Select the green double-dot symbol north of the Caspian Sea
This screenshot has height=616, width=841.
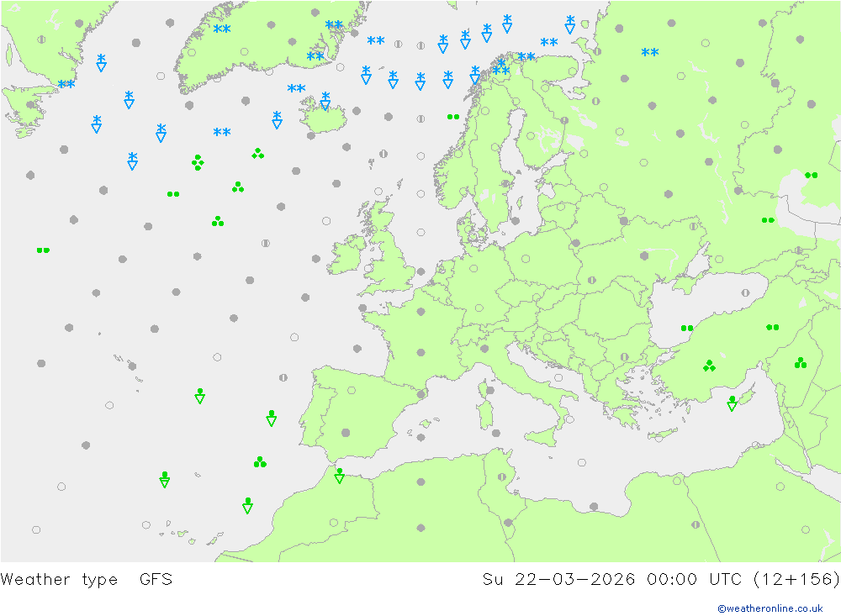(x=811, y=176)
